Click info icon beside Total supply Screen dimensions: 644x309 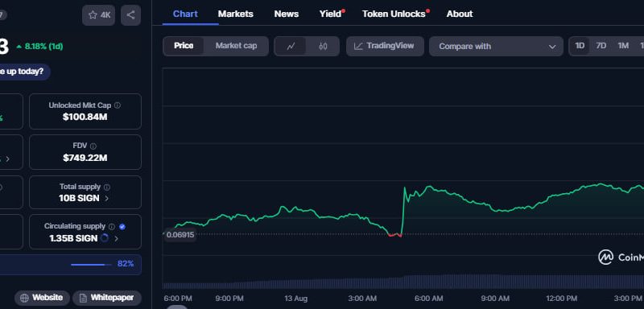click(107, 187)
